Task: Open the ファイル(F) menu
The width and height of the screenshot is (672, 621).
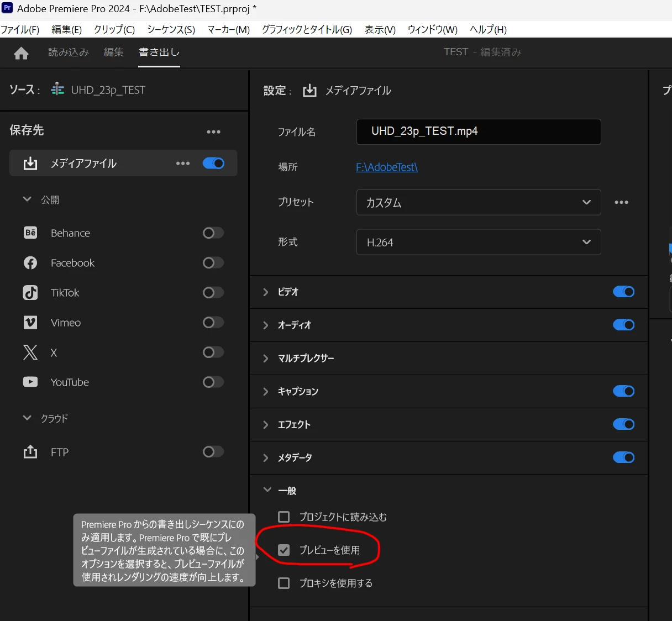Action: point(20,29)
